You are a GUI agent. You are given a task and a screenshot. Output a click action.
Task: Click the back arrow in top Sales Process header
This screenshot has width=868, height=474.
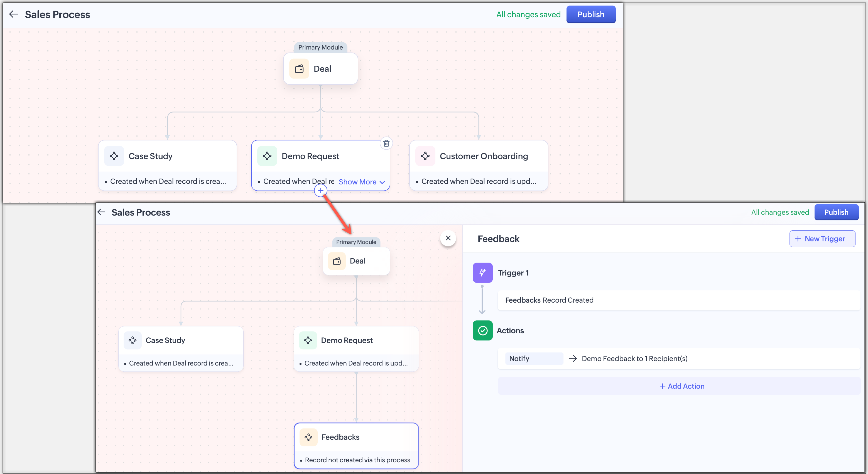click(x=13, y=14)
